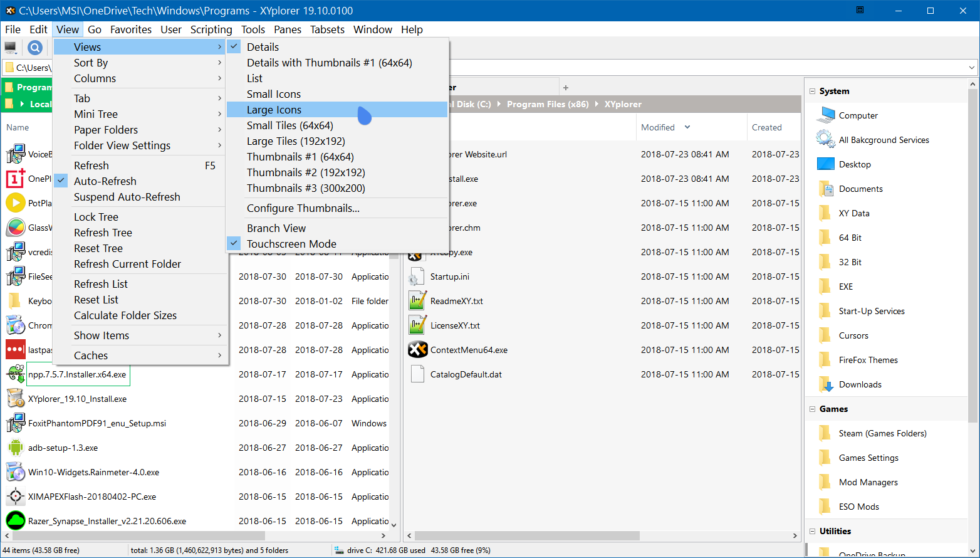Expand the Folder View Settings submenu
Screen dimensions: 980x558
[x=139, y=145]
